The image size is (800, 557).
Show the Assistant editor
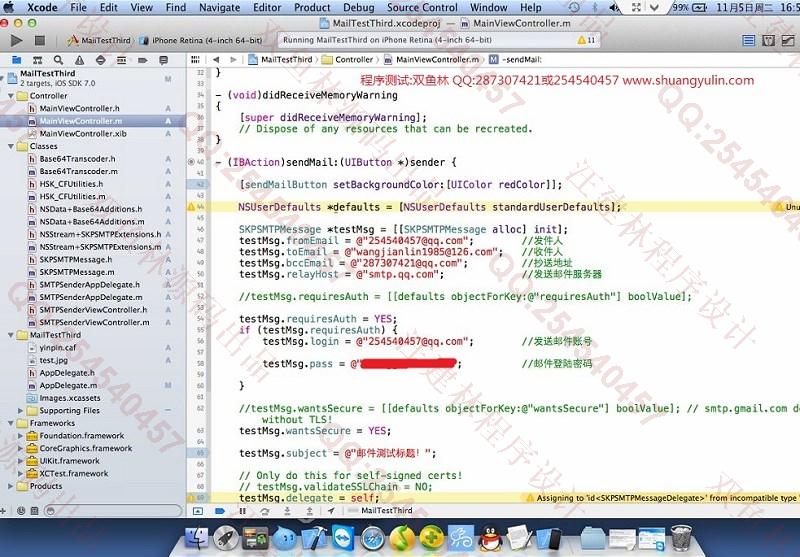[x=768, y=40]
